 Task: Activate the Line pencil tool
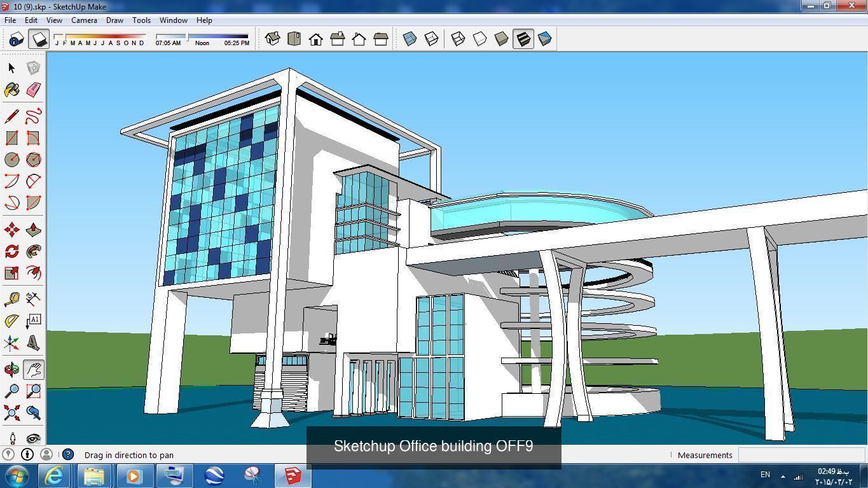(11, 116)
